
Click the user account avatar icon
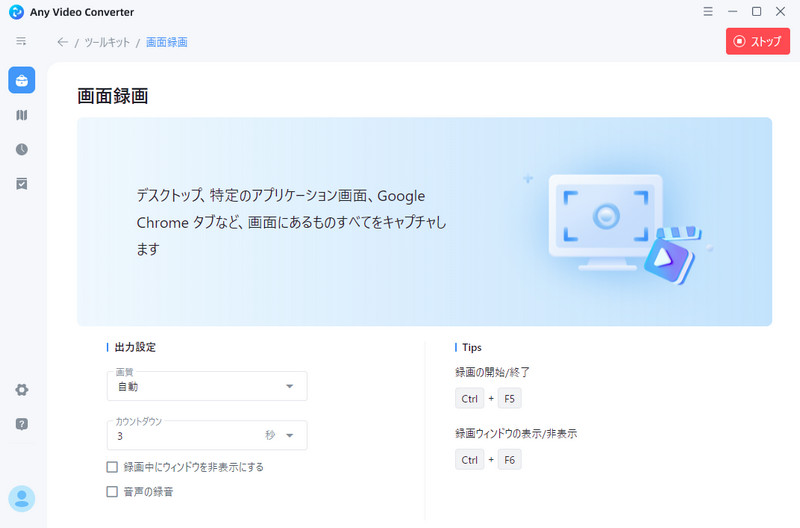click(x=21, y=498)
